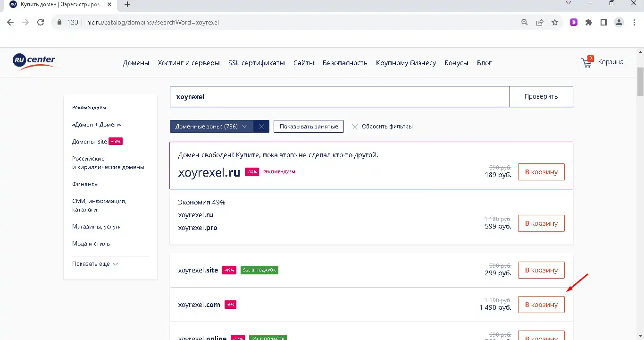This screenshot has height=340, width=644.
Task: Select Магазины, услуги category
Action: [x=97, y=227]
